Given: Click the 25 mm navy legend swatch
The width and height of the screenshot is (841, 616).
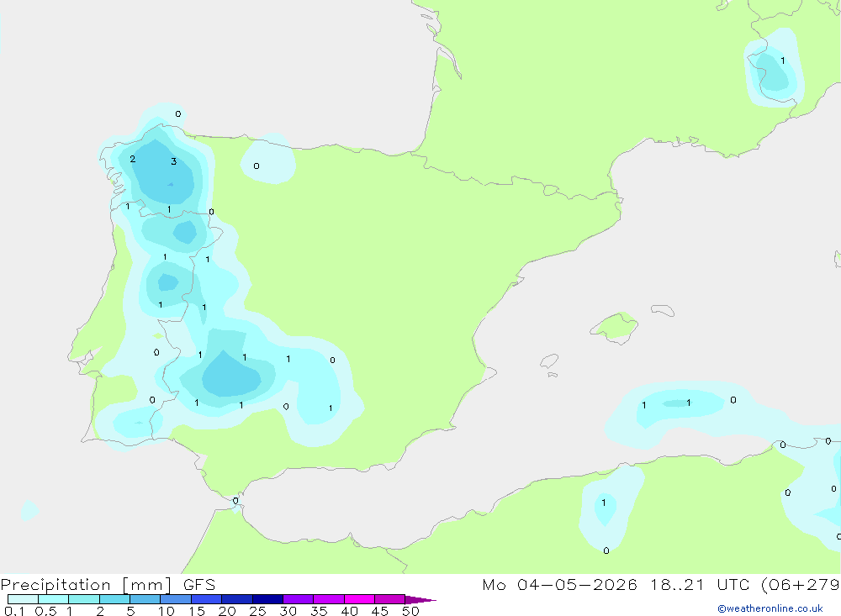Looking at the screenshot, I should coord(267,599).
